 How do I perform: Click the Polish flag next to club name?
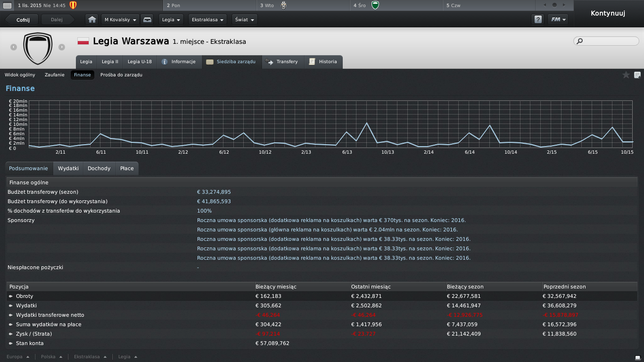pyautogui.click(x=83, y=41)
